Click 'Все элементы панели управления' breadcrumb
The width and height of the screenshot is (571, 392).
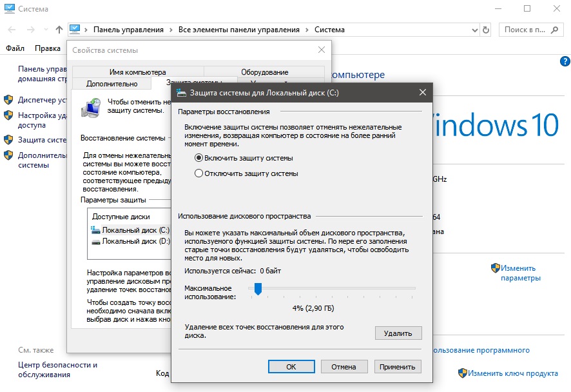239,30
